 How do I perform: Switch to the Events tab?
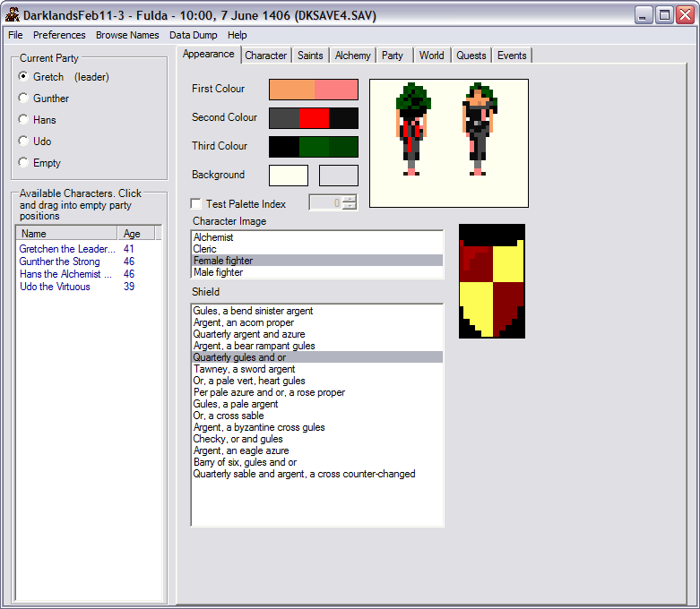pos(512,56)
